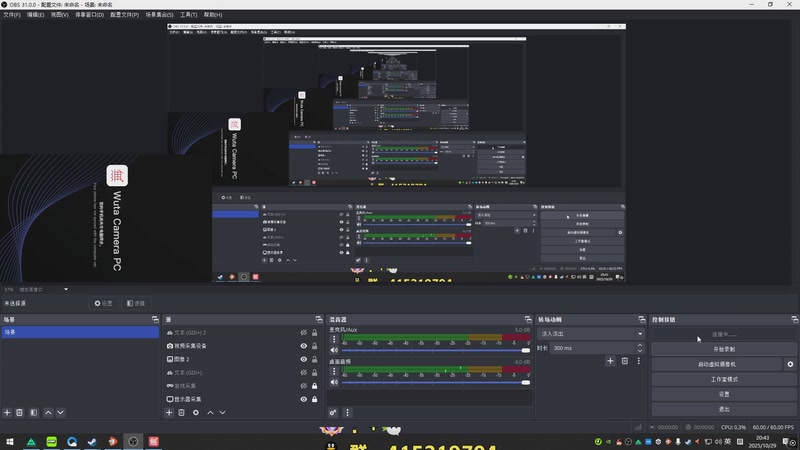
Task: Show the 文本 (GDI+) source via eye icon
Action: pos(304,372)
